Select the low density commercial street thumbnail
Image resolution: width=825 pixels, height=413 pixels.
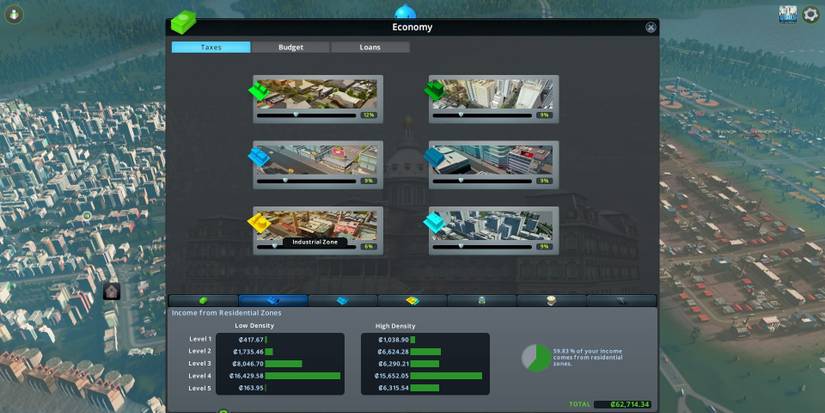317,160
